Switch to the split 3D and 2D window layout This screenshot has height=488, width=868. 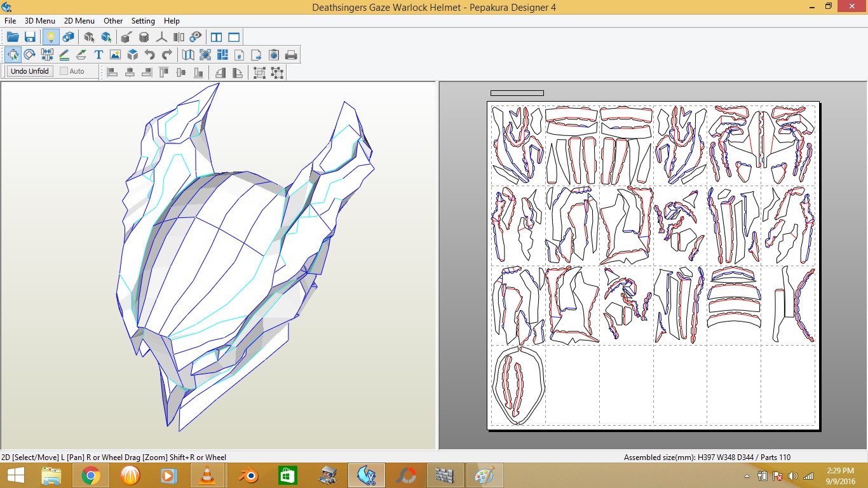pos(216,37)
